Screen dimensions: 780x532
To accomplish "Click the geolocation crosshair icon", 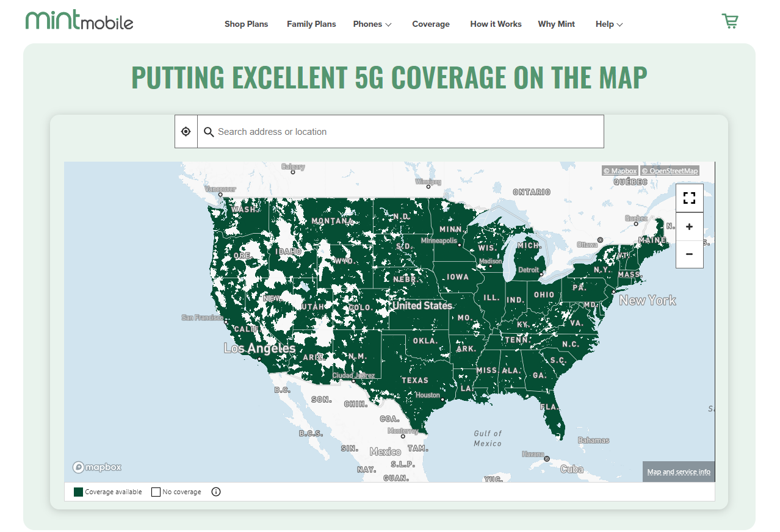I will click(x=186, y=131).
